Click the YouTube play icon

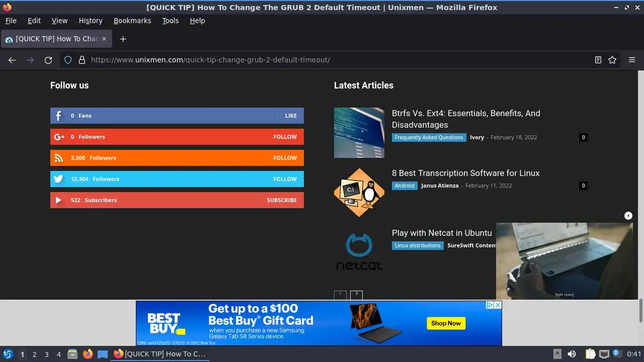58,200
